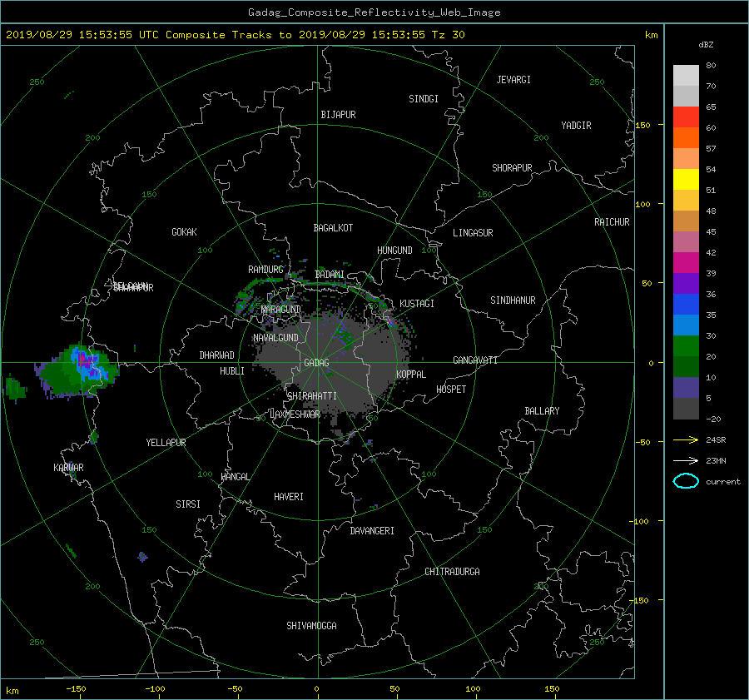Click the HUBLI city label
This screenshot has height=700, width=749.
pyautogui.click(x=232, y=371)
